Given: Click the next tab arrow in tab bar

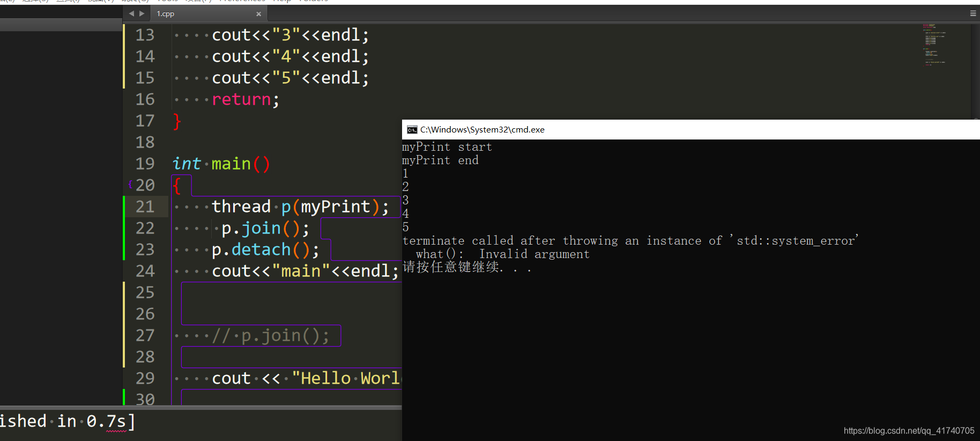Looking at the screenshot, I should tap(142, 13).
